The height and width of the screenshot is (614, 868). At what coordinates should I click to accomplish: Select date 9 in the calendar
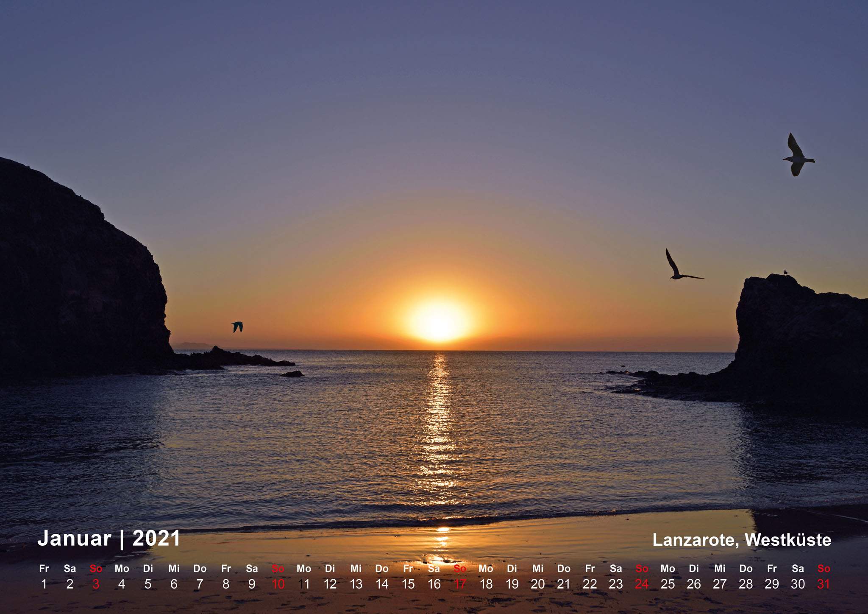252,584
